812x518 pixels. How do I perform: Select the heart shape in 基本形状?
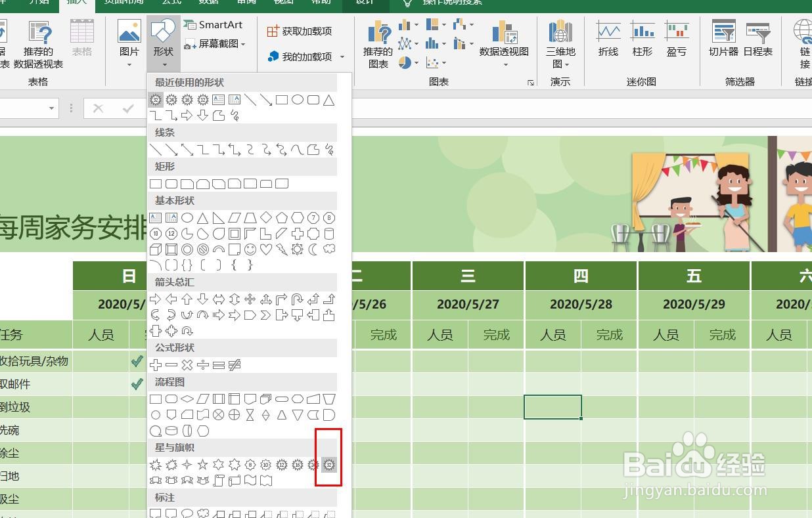tap(266, 249)
